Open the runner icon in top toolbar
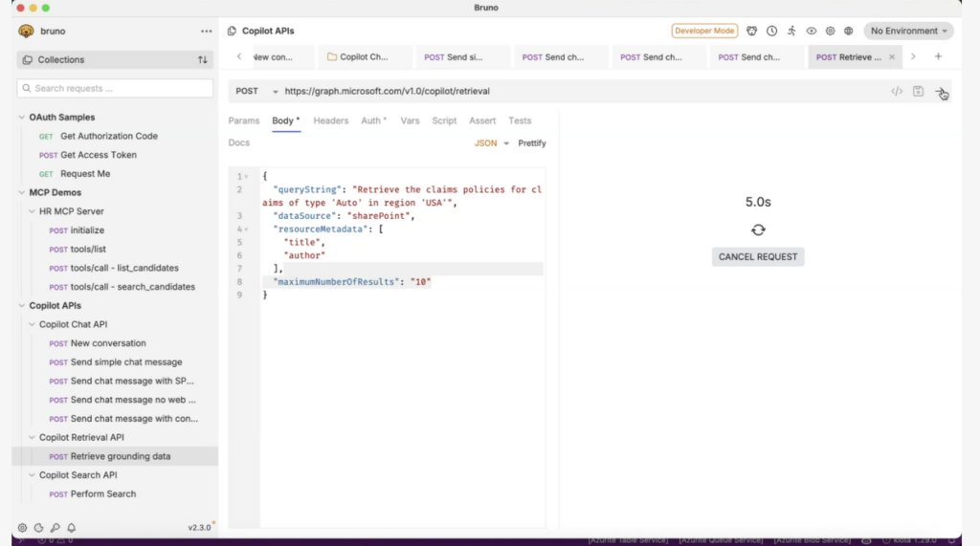This screenshot has width=980, height=546. [x=791, y=31]
